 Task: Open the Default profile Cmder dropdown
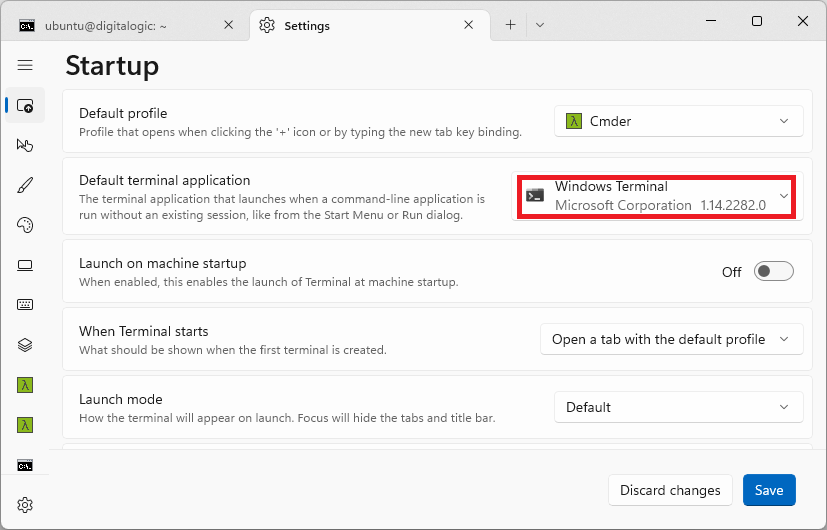(679, 121)
